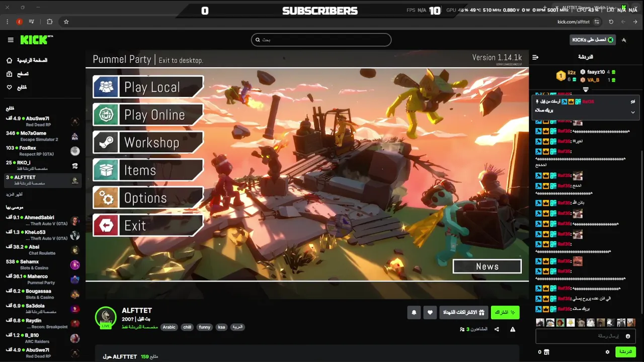
Task: Click the Browse icon in Kick sidebar
Action: 9,74
